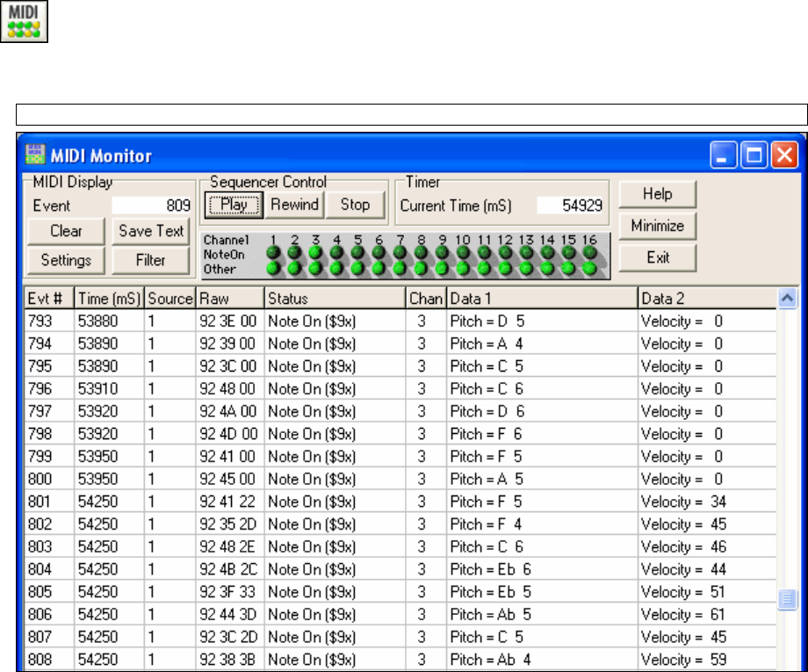Click channel 10 NoteOn indicator LED
Viewport: 808px width, 672px height.
click(463, 252)
